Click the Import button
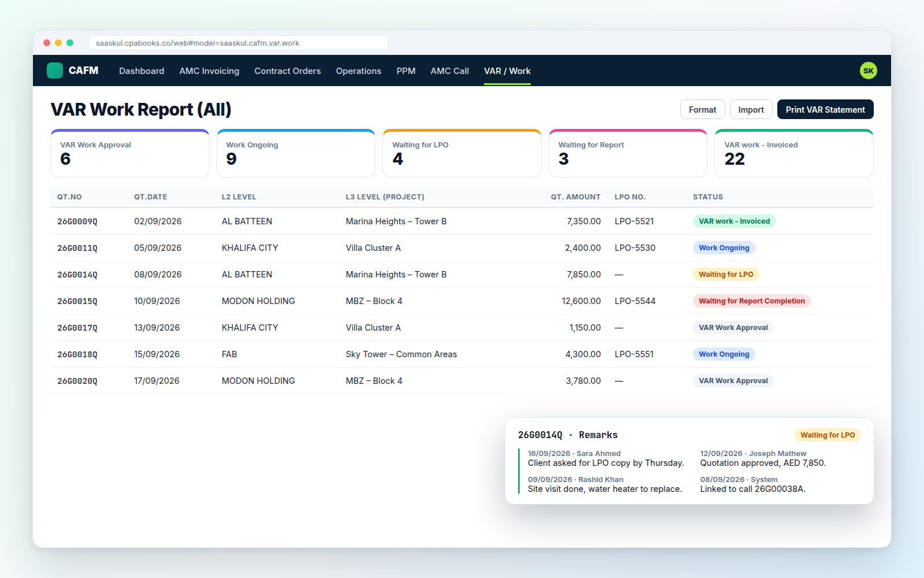 pyautogui.click(x=751, y=109)
